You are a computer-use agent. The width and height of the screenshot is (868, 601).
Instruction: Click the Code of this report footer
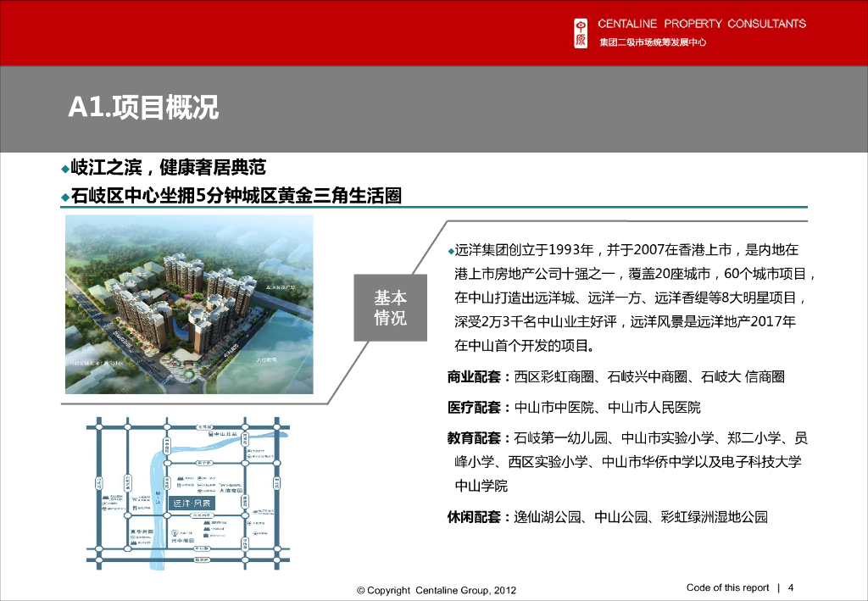[x=727, y=587]
